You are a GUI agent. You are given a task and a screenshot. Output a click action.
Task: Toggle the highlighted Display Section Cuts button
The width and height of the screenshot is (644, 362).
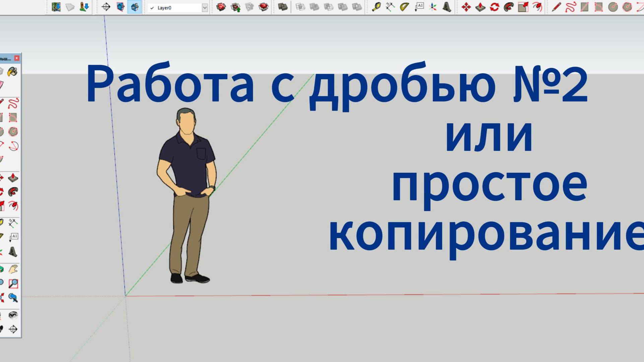[135, 7]
